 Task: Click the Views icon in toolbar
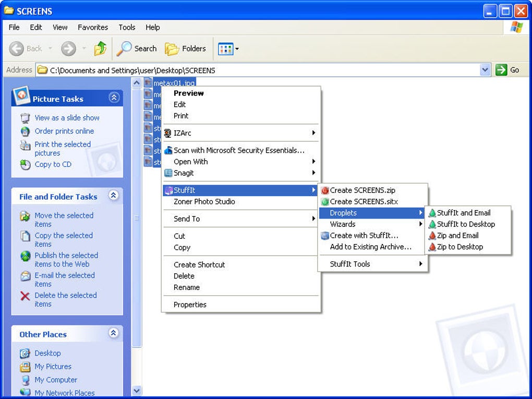click(226, 49)
